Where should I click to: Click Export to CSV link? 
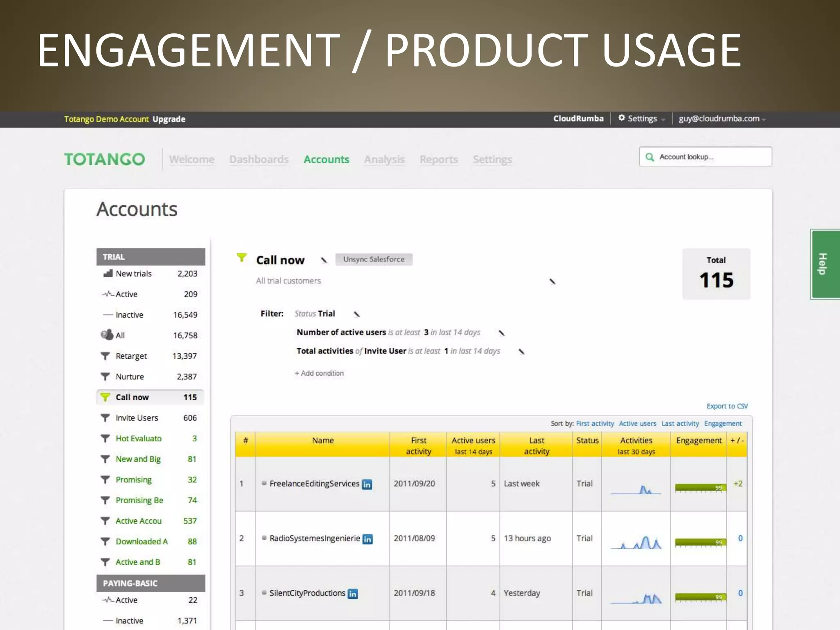[x=727, y=406]
